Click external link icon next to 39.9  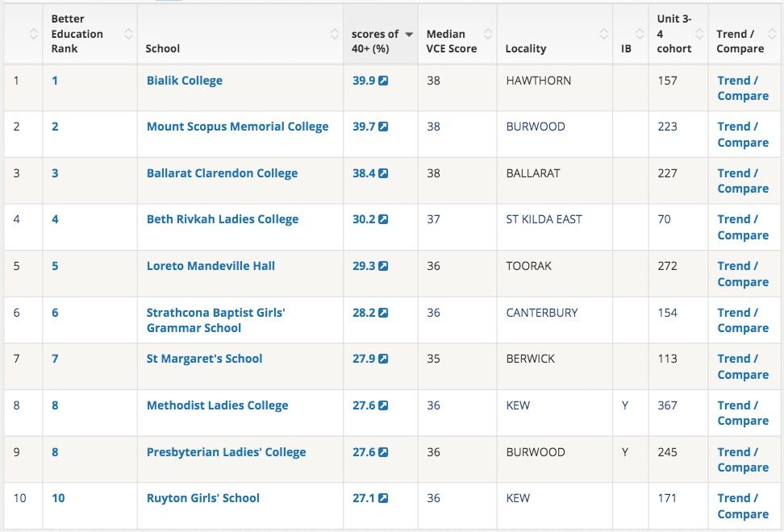(x=384, y=81)
